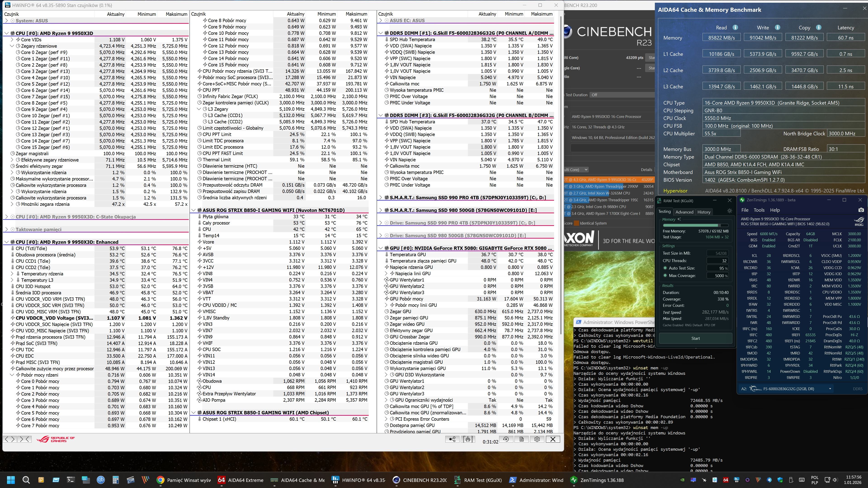868x488 pixels.
Task: Toggle Max Coverage radio option
Action: coord(665,275)
